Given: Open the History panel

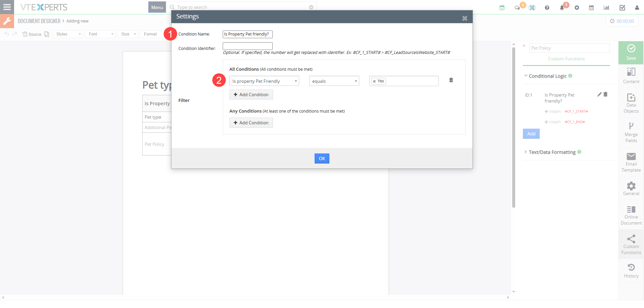Looking at the screenshot, I should 631,270.
